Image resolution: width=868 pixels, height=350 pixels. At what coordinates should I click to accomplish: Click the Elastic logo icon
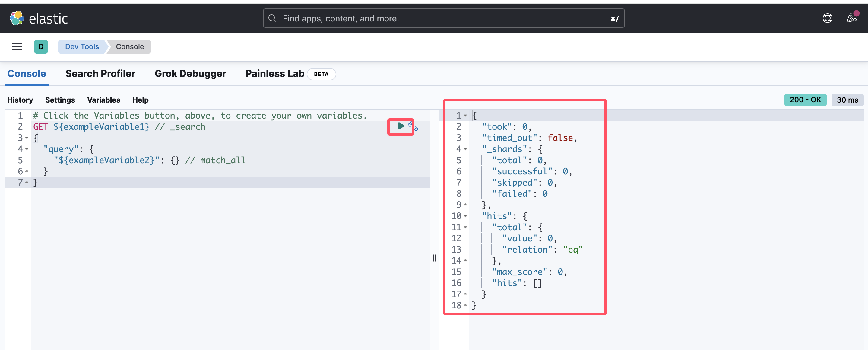click(x=17, y=18)
